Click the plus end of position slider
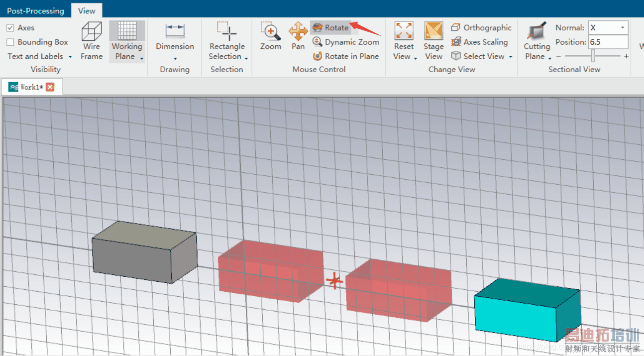644x356 pixels. click(x=626, y=56)
